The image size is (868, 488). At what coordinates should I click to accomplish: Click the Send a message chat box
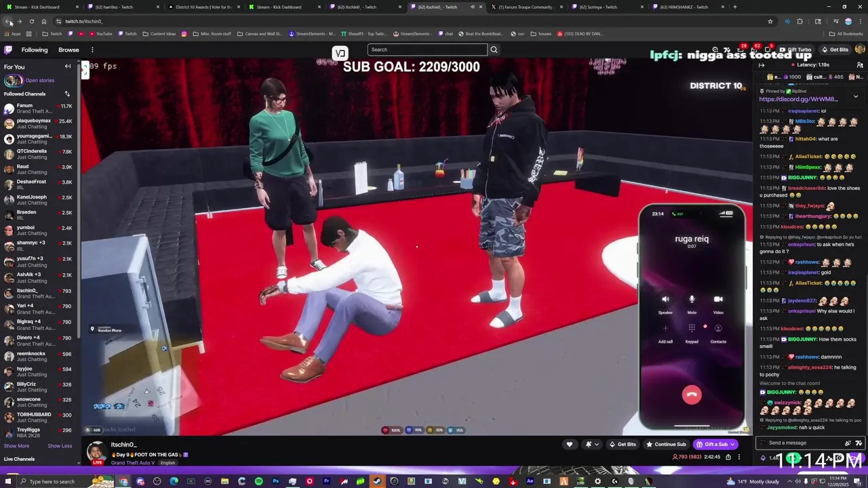pos(800,443)
